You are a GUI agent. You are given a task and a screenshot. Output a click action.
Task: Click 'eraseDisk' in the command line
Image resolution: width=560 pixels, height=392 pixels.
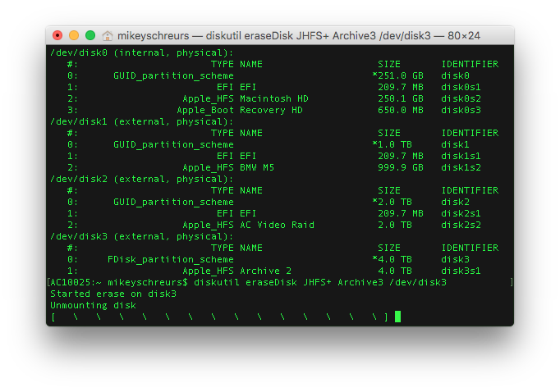click(271, 282)
